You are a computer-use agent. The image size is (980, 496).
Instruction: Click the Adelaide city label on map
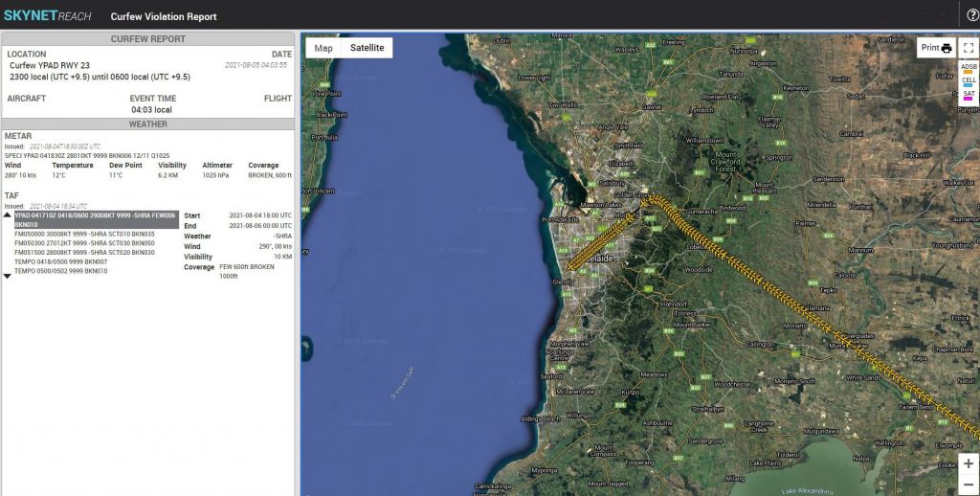597,259
